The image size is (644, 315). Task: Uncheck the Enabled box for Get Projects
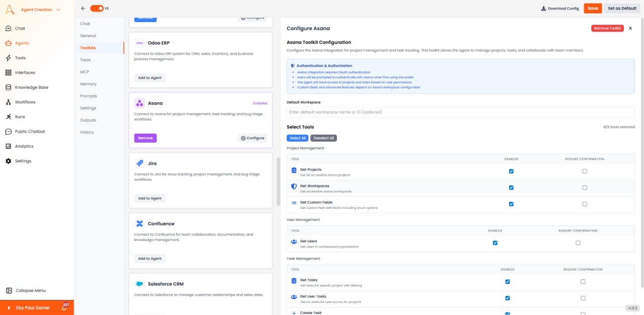511,171
